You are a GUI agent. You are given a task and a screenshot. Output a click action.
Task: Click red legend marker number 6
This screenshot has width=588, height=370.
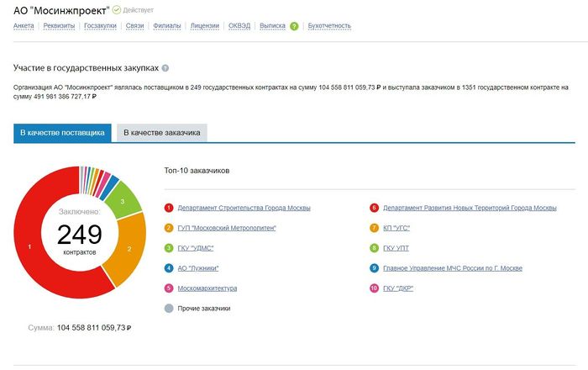[x=375, y=208]
